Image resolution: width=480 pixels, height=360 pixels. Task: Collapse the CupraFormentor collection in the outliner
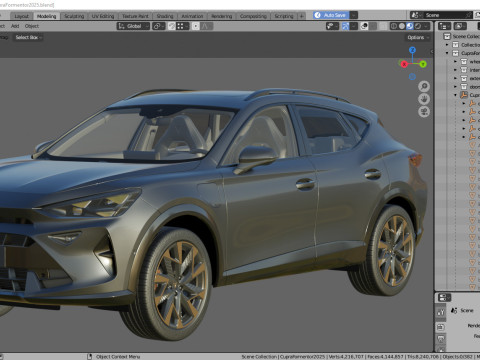(447, 53)
